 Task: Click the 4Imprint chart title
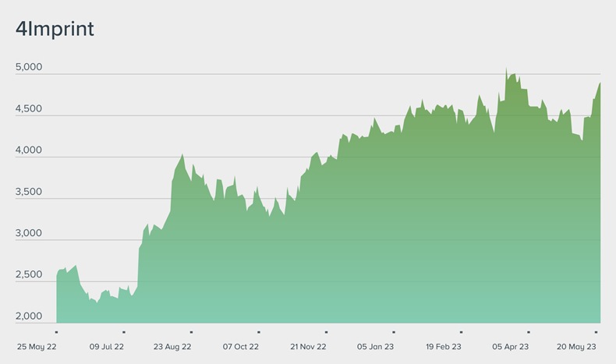click(55, 29)
